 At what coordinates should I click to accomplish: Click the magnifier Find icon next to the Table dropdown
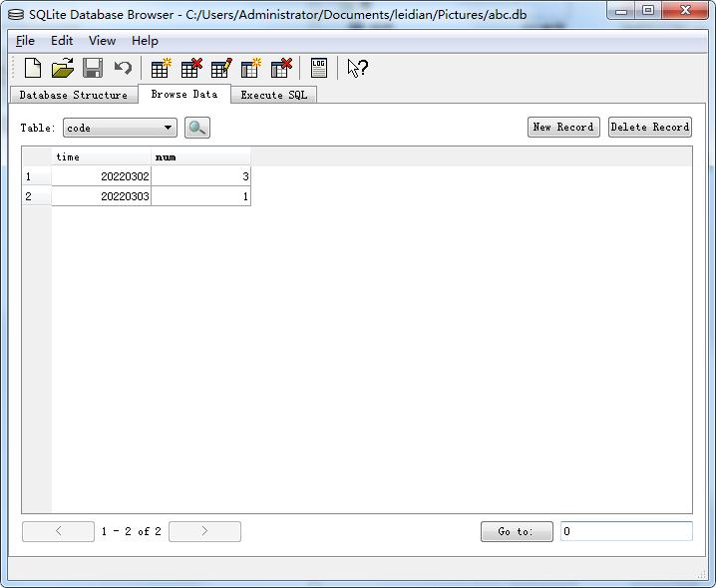(197, 128)
